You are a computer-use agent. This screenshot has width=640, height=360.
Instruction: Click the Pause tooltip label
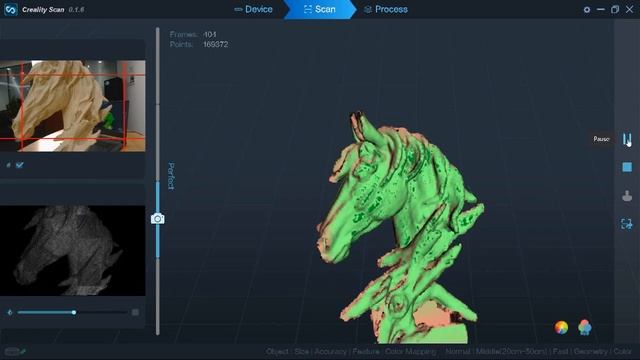[x=601, y=139]
